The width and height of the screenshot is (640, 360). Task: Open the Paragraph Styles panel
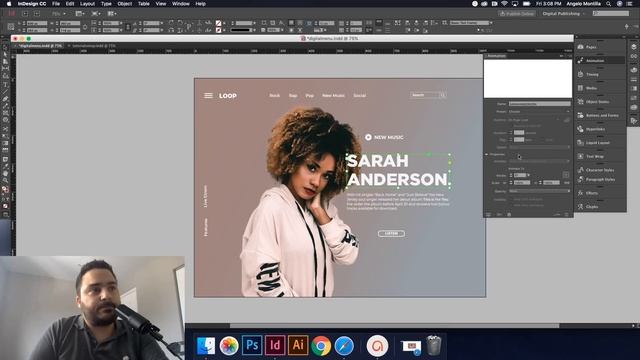tap(600, 179)
